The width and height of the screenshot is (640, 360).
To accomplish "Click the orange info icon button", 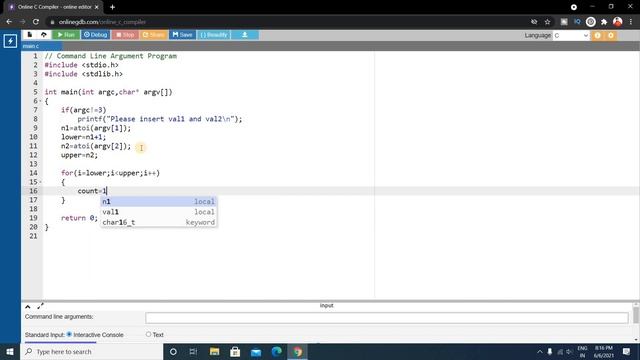I will tap(598, 36).
